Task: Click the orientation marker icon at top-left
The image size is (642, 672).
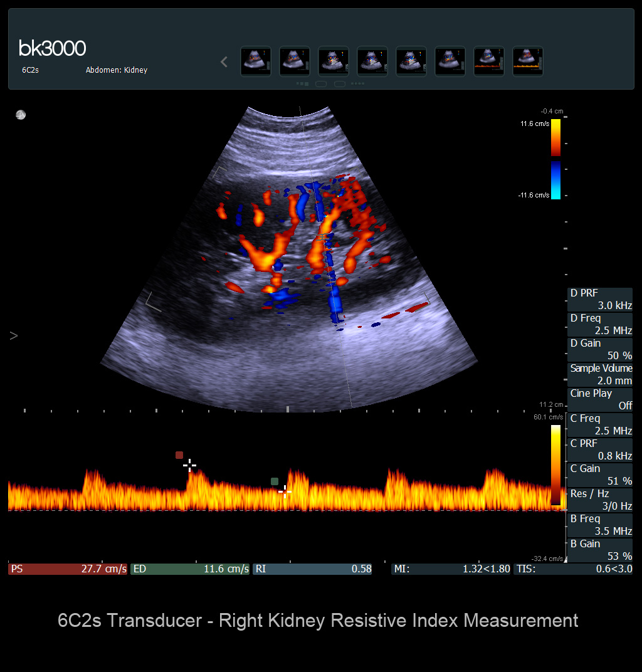Action: 21,115
